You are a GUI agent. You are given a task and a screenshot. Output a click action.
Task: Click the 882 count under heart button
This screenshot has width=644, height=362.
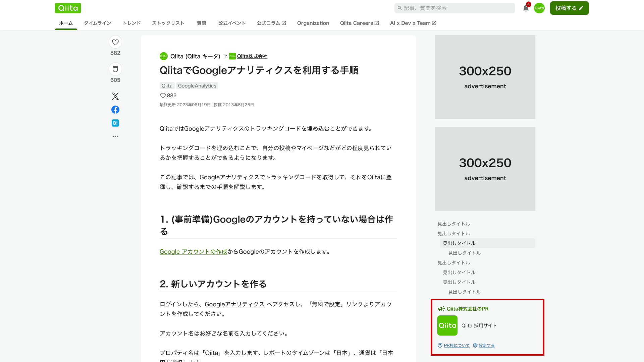tap(115, 53)
